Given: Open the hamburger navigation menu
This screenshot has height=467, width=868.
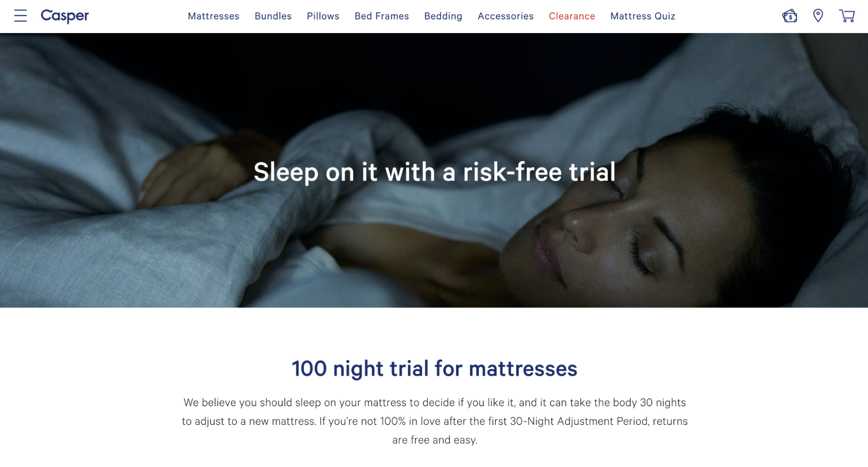Looking at the screenshot, I should 20,16.
